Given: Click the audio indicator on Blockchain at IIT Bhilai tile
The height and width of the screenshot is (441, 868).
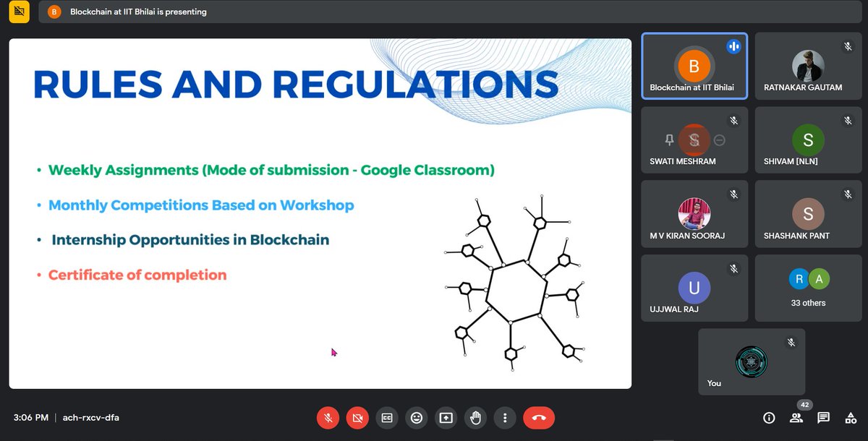Looking at the screenshot, I should (733, 47).
